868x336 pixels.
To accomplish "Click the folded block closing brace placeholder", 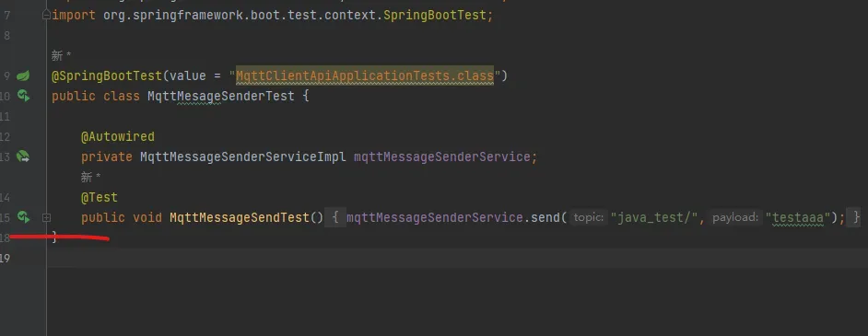I will coord(856,218).
